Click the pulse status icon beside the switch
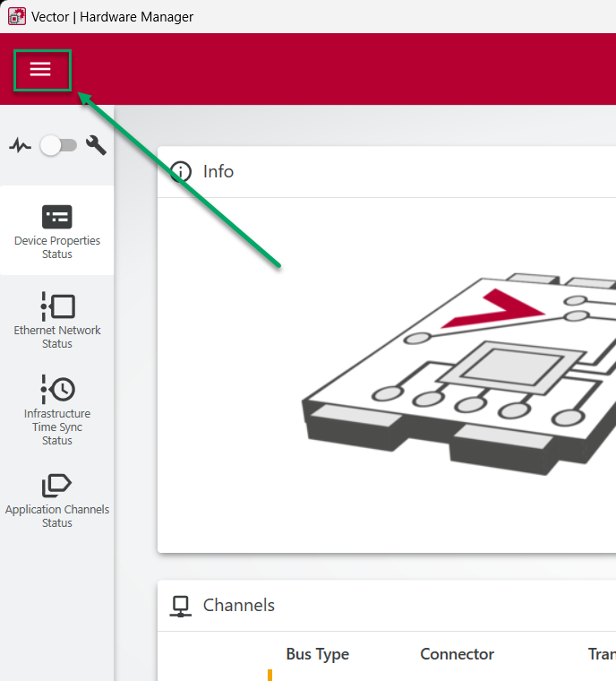 point(20,145)
